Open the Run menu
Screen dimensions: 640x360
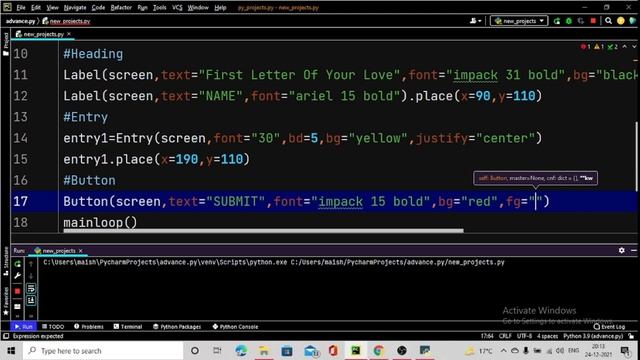coord(142,7)
